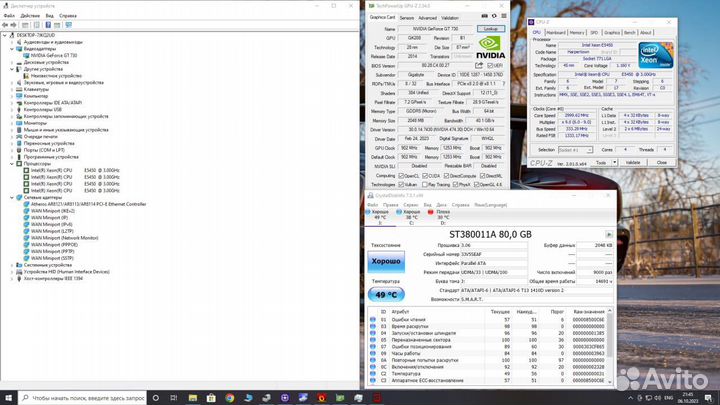Click the scan hardware monitor icon in toolbar

pyautogui.click(x=68, y=25)
